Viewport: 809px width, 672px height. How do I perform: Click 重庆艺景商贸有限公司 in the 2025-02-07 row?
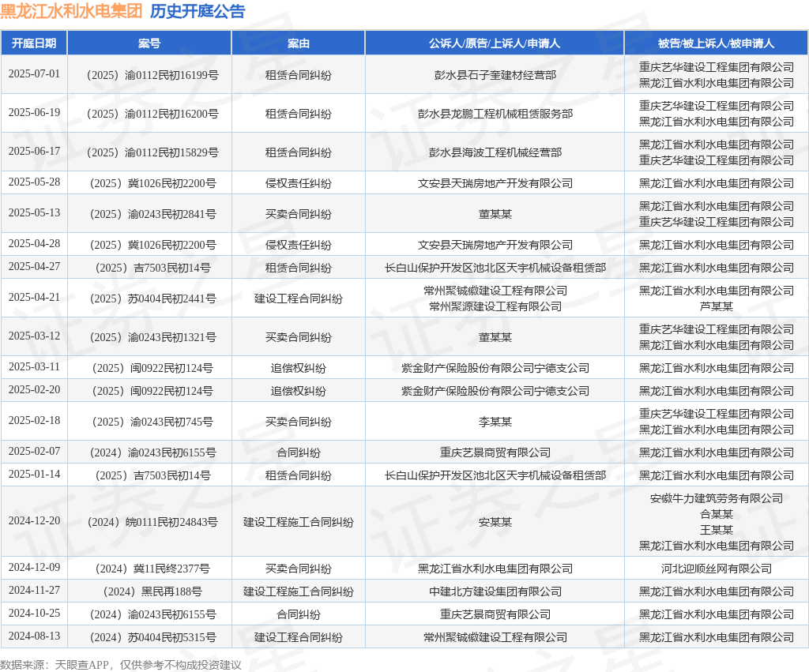495,452
